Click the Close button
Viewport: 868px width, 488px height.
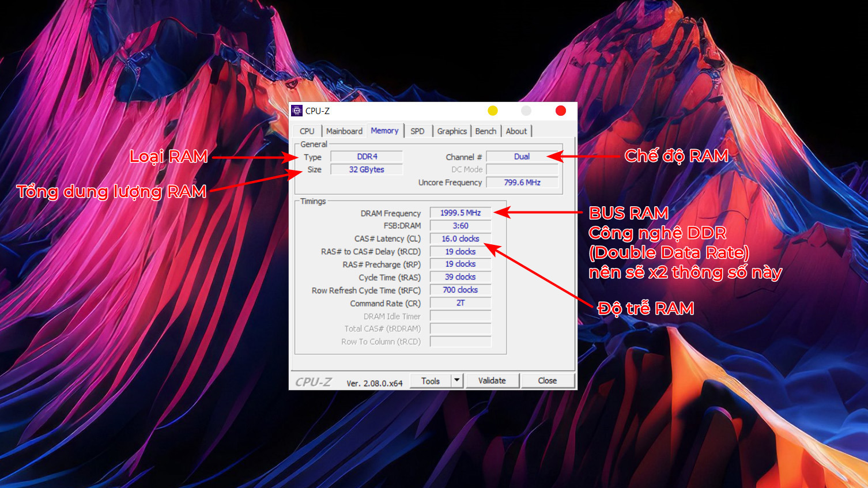click(x=547, y=381)
